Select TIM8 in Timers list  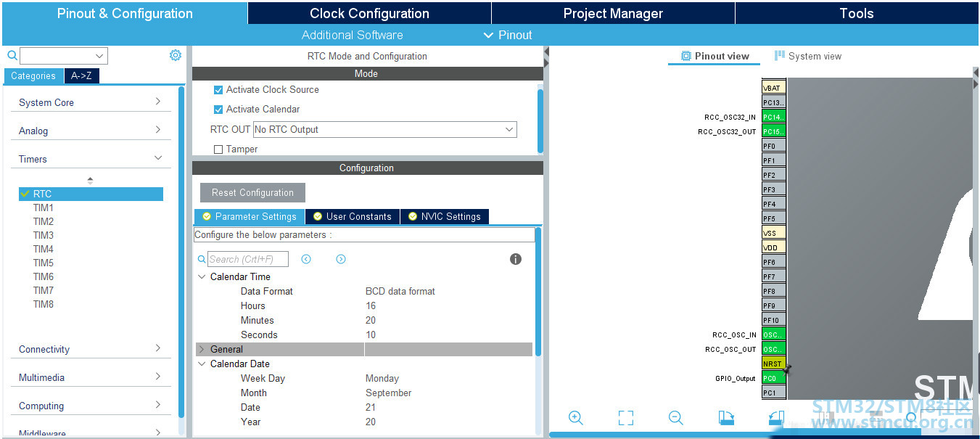point(44,304)
